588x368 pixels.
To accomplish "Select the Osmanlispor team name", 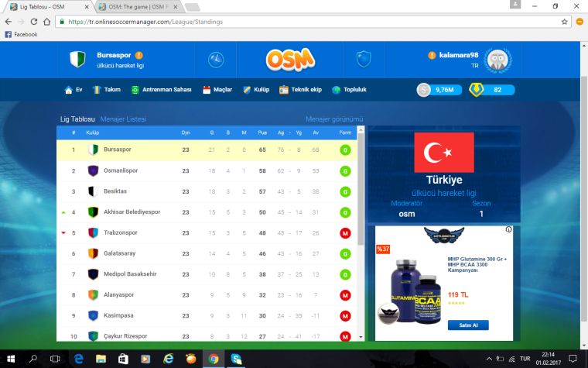I will pyautogui.click(x=121, y=170).
